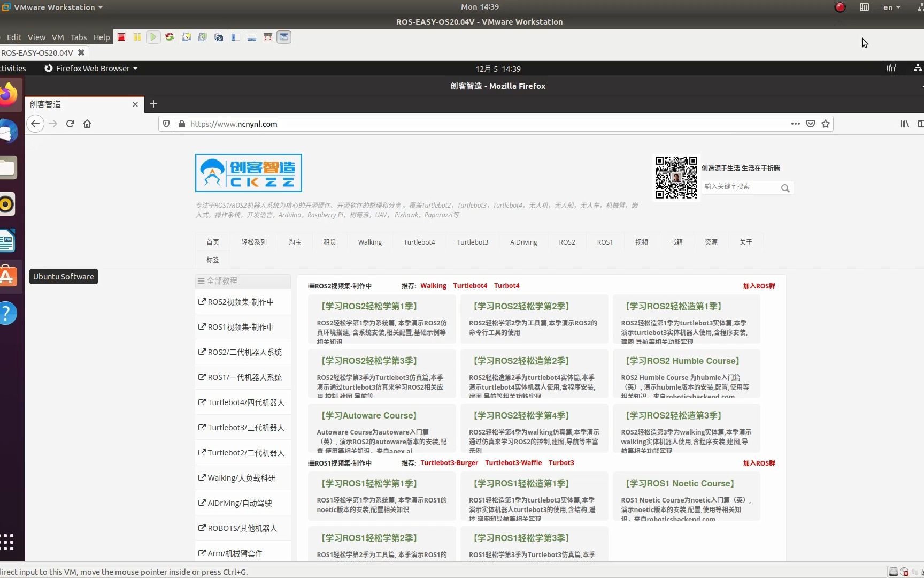The width and height of the screenshot is (924, 578).
Task: Click the revert to snapshot icon
Action: 203,37
